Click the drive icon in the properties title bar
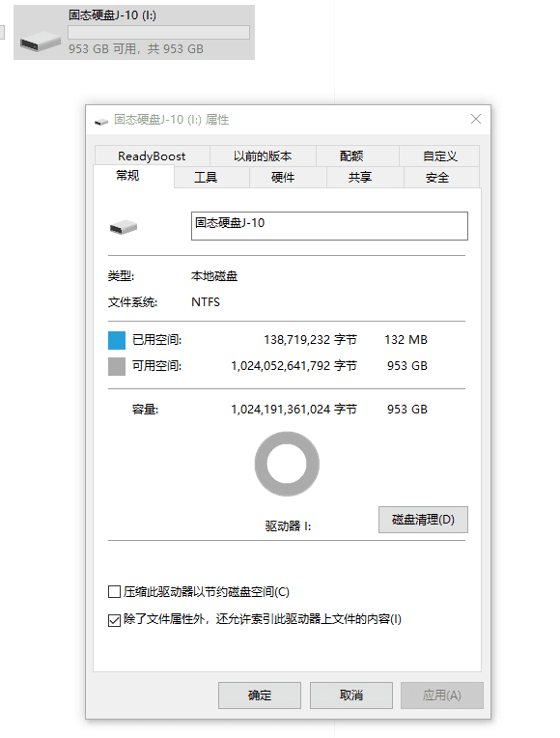560x738 pixels. 101,122
